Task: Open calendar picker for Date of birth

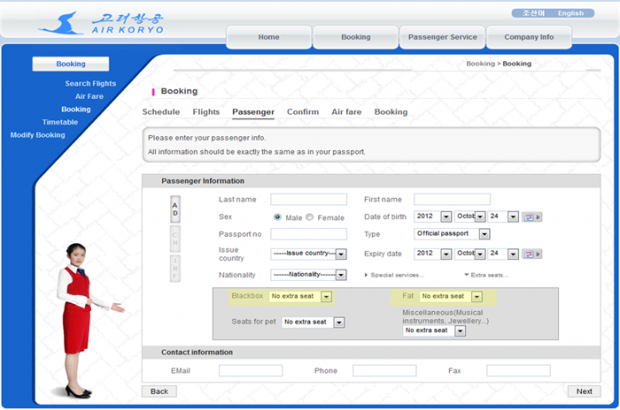Action: 531,217
